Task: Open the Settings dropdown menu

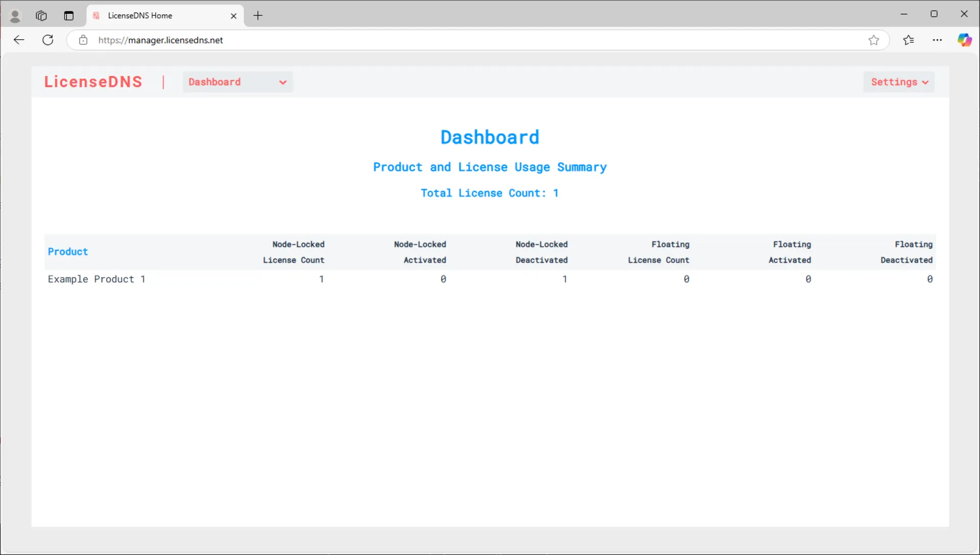Action: (x=899, y=82)
